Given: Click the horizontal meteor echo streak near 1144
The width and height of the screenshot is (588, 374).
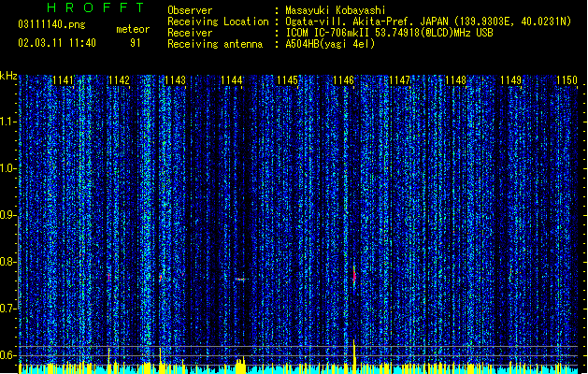Looking at the screenshot, I should tap(241, 279).
